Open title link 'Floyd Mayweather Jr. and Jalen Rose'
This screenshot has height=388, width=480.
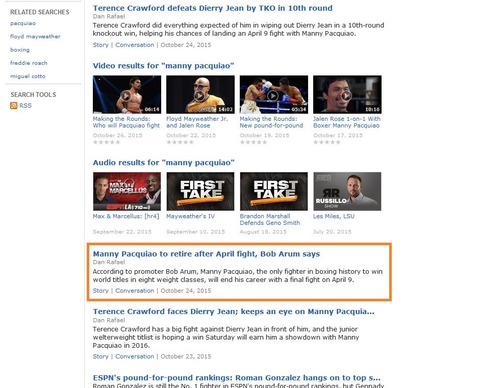(x=197, y=122)
